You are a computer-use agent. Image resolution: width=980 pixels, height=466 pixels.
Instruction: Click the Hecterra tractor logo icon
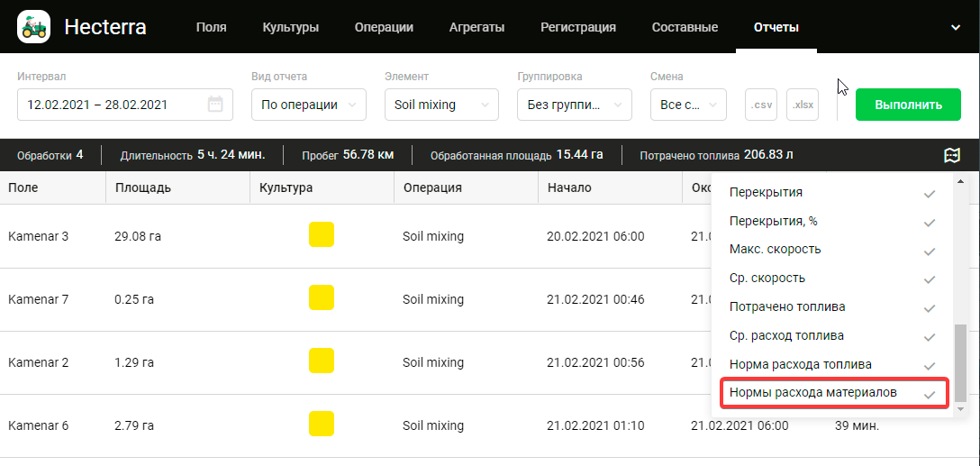pos(34,27)
